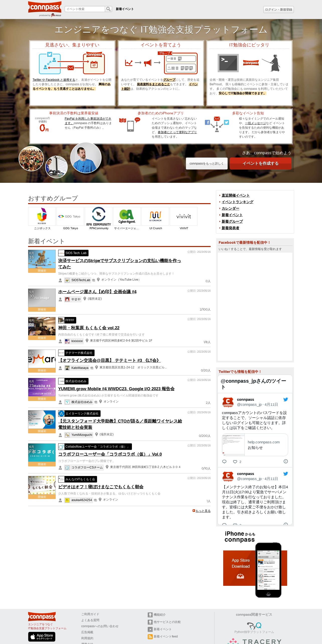
Task: Click the イベントを作成する button
Action: (x=260, y=164)
